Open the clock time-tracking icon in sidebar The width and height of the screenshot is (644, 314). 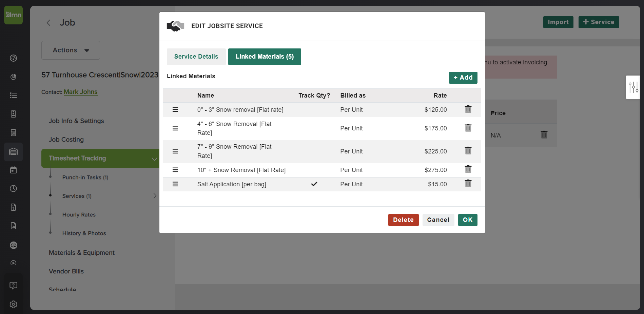14,189
